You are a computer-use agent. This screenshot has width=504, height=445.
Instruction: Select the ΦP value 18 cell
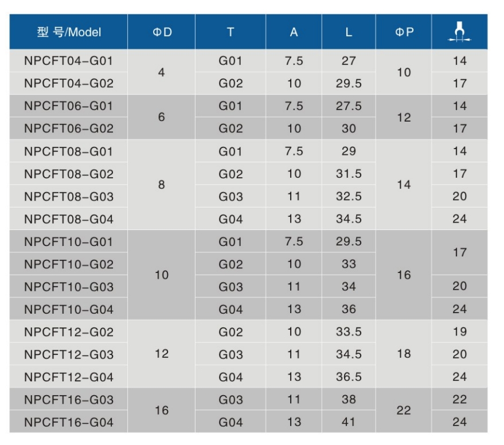click(x=404, y=354)
